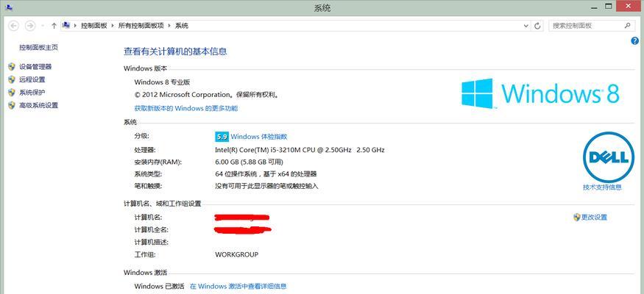This screenshot has width=644, height=294.
Task: Click shield icon beside 设备管理器
Action: click(x=12, y=67)
